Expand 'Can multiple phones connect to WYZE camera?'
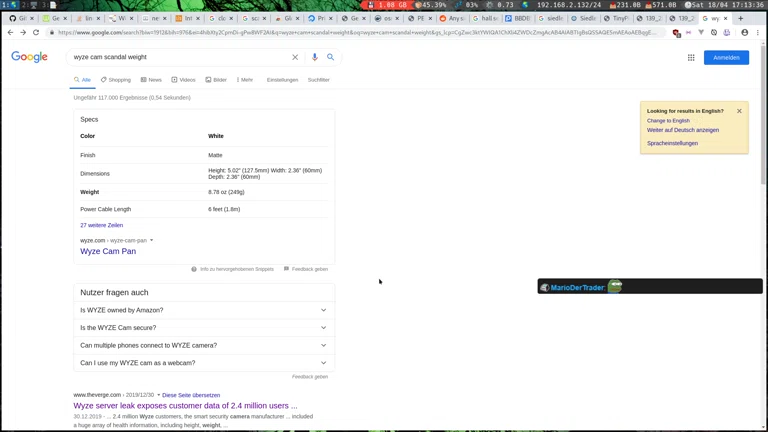The image size is (768, 432). [204, 345]
